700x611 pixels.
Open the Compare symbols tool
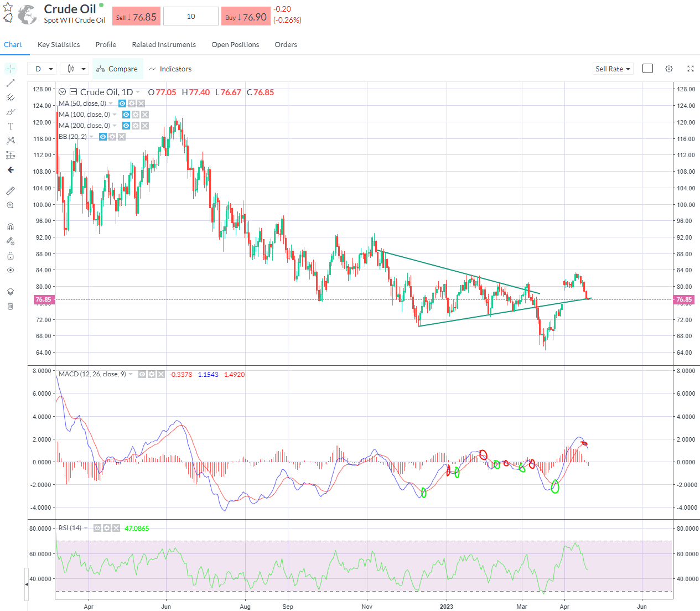[117, 69]
